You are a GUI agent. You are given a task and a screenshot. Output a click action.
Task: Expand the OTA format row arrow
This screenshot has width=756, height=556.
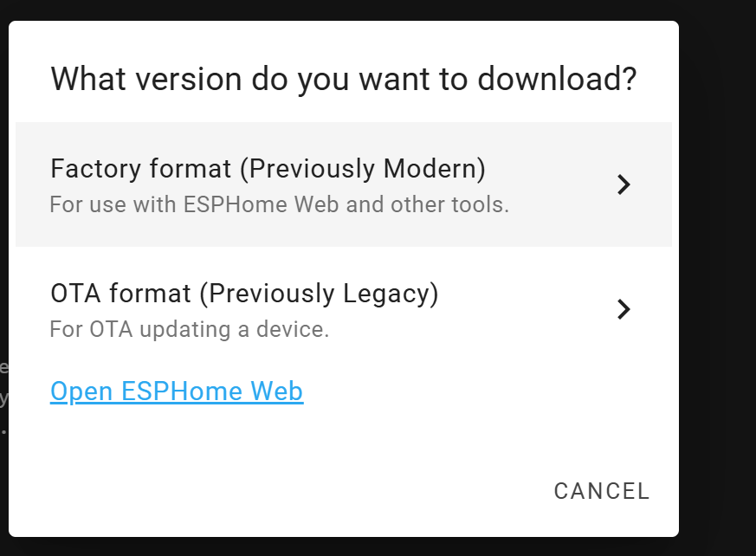pos(624,309)
